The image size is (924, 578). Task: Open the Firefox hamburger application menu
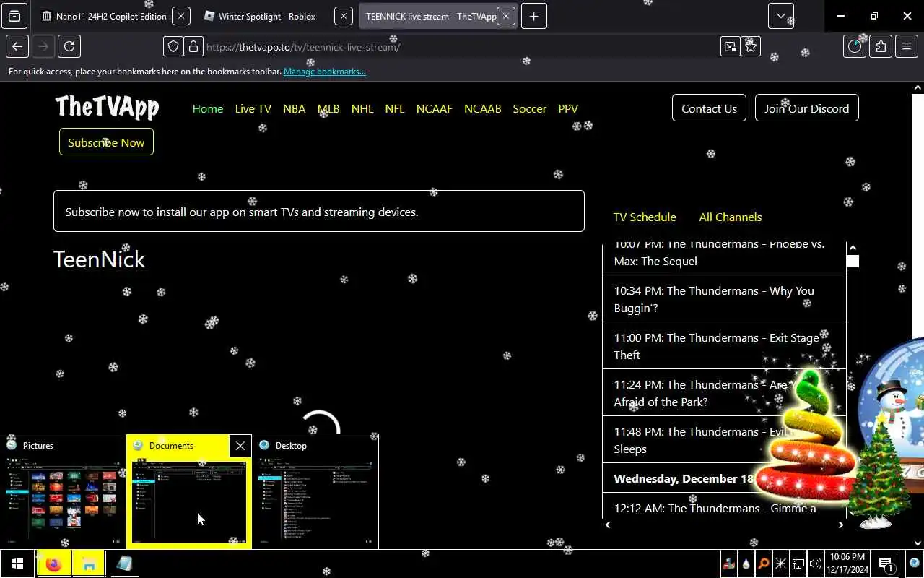(x=907, y=47)
